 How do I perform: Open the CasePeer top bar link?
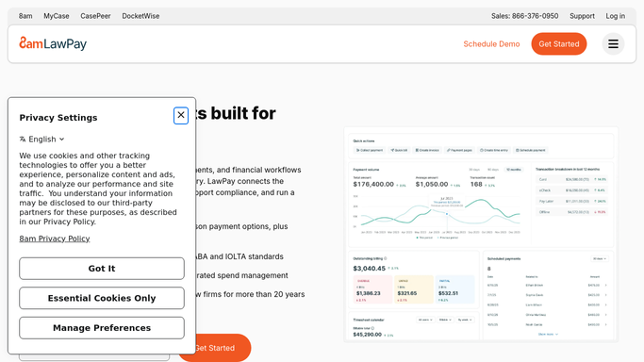tap(95, 16)
